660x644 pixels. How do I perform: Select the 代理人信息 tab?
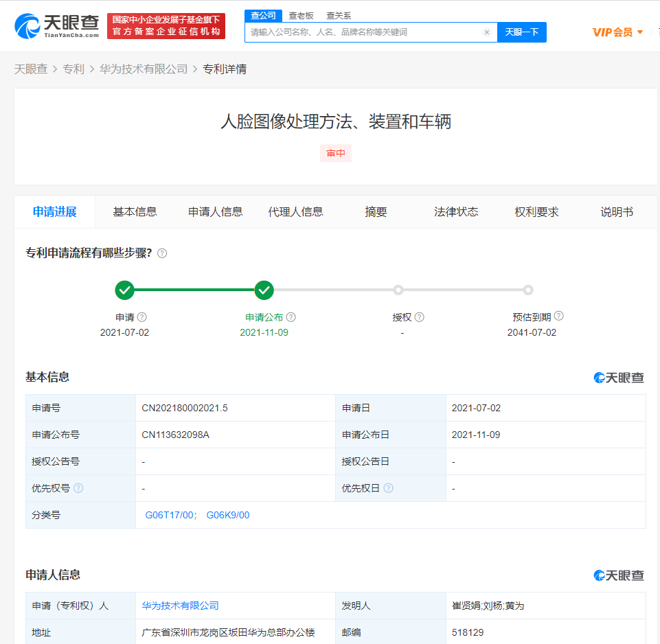pos(295,211)
